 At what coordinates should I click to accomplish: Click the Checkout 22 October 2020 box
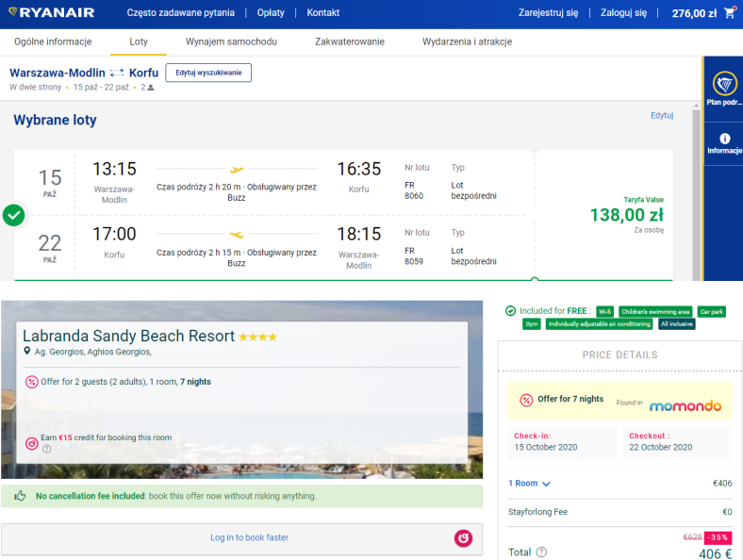(x=677, y=442)
